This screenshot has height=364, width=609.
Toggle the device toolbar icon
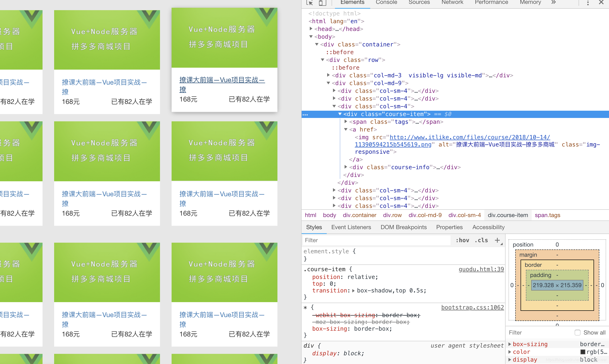[322, 2]
